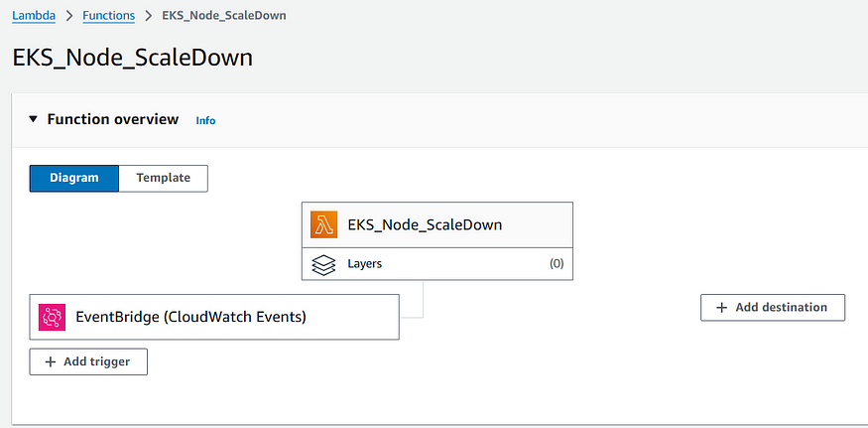Switch to the Diagram view tab
Screen dimensions: 868x428
click(74, 179)
